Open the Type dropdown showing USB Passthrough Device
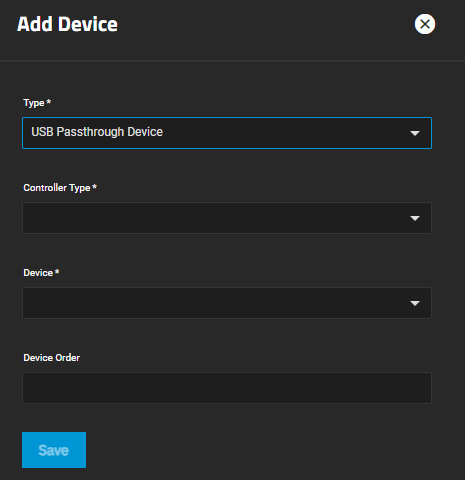465x480 pixels. pos(227,133)
